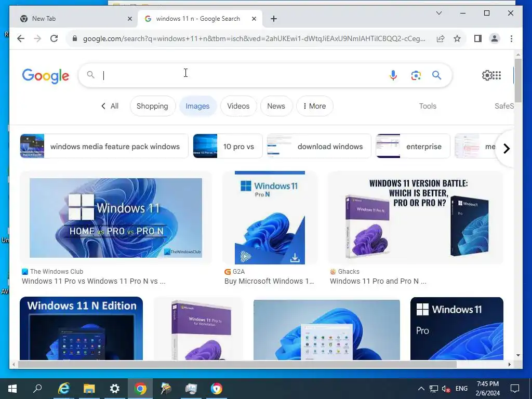The width and height of the screenshot is (532, 399).
Task: Open the Chrome profile menu
Action: click(x=495, y=38)
